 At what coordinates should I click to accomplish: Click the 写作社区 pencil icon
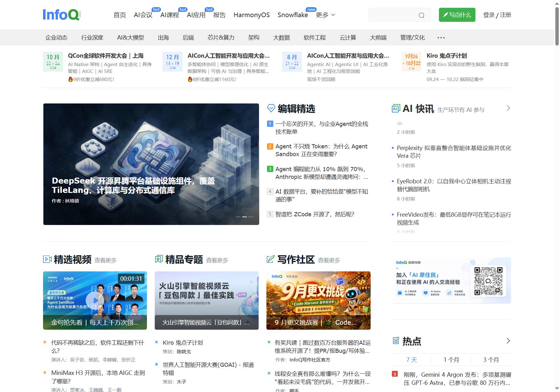pyautogui.click(x=270, y=259)
